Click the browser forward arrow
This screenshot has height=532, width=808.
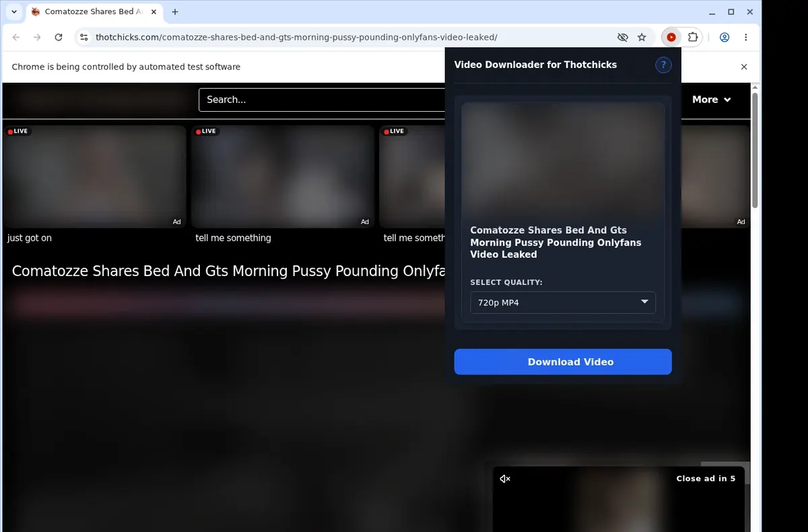click(37, 38)
